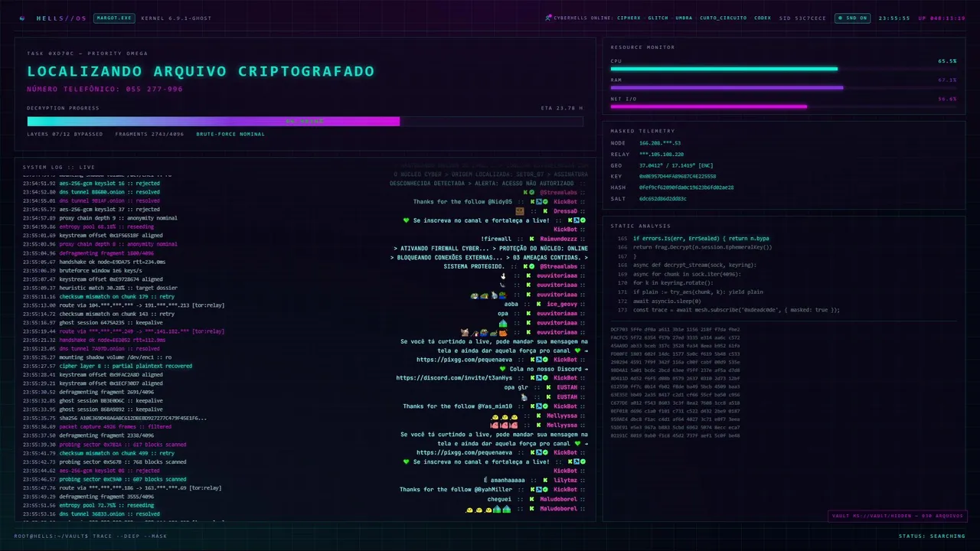Click 'FRAGMENTS 2743/4096' status
Screen dimensions: 980x551
(x=150, y=134)
